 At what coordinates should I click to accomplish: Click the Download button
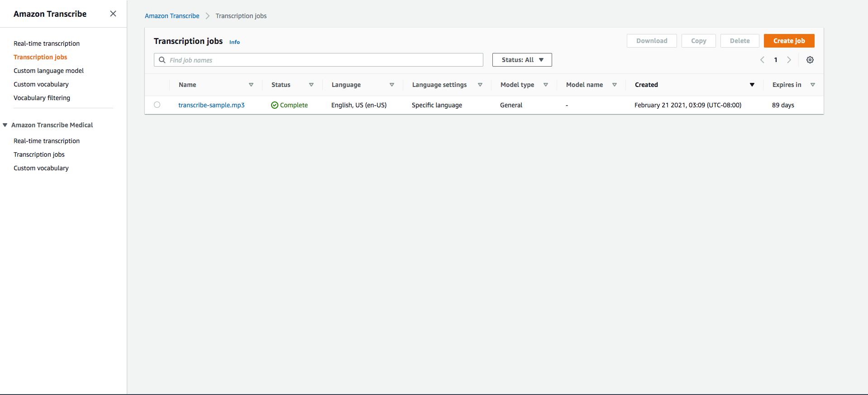pos(652,41)
